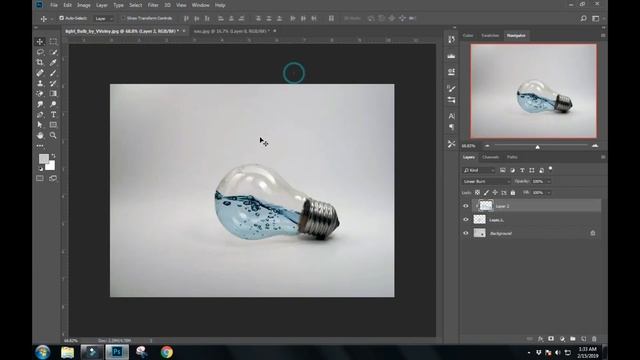Open the Auto-Select Layer dropdown
The width and height of the screenshot is (640, 360).
(104, 18)
